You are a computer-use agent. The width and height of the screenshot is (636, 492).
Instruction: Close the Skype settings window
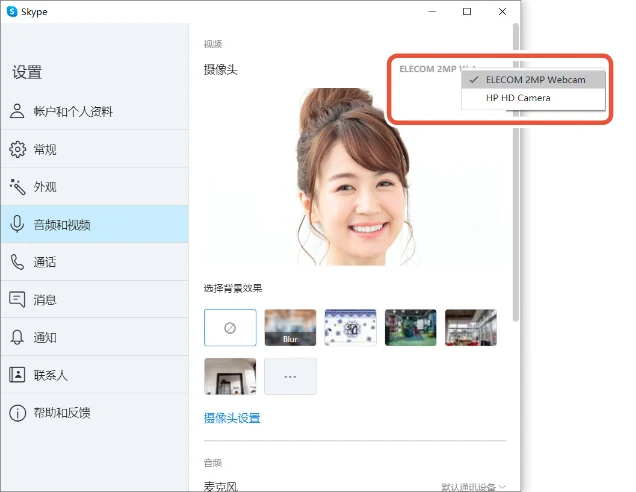502,11
